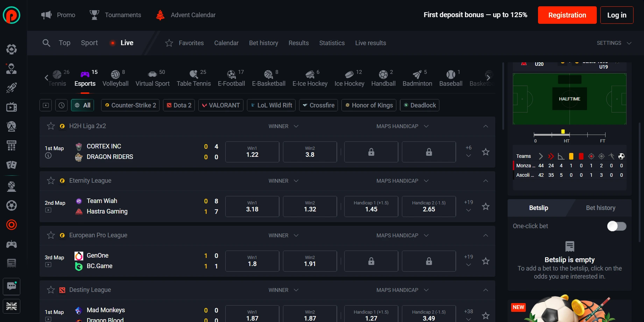Viewport: 644px width, 322px height.
Task: Filter by Honor of Kings
Action: (x=369, y=105)
